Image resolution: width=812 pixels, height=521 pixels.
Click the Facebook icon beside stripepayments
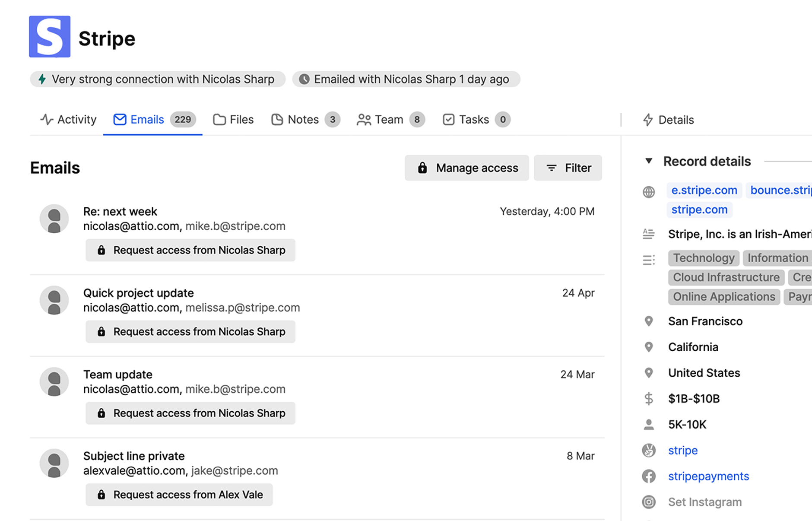coord(649,476)
